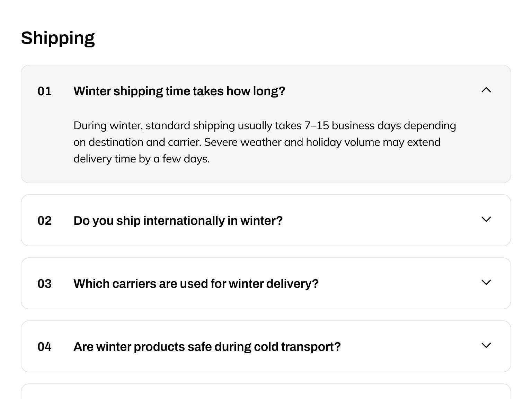Expand the winter carriers question chevron

[x=486, y=283]
